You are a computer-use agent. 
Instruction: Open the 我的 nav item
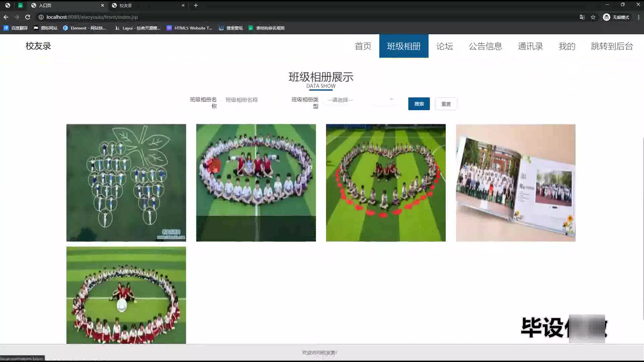567,46
